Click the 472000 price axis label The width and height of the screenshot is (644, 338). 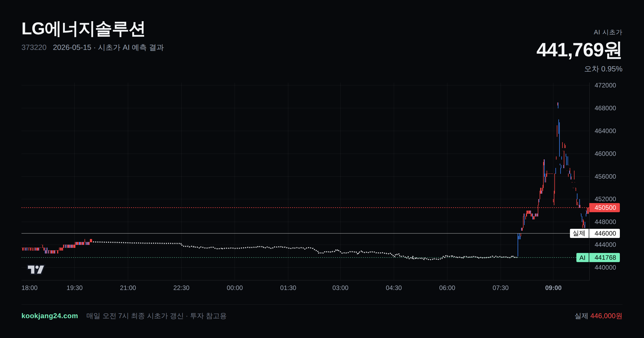tap(605, 85)
